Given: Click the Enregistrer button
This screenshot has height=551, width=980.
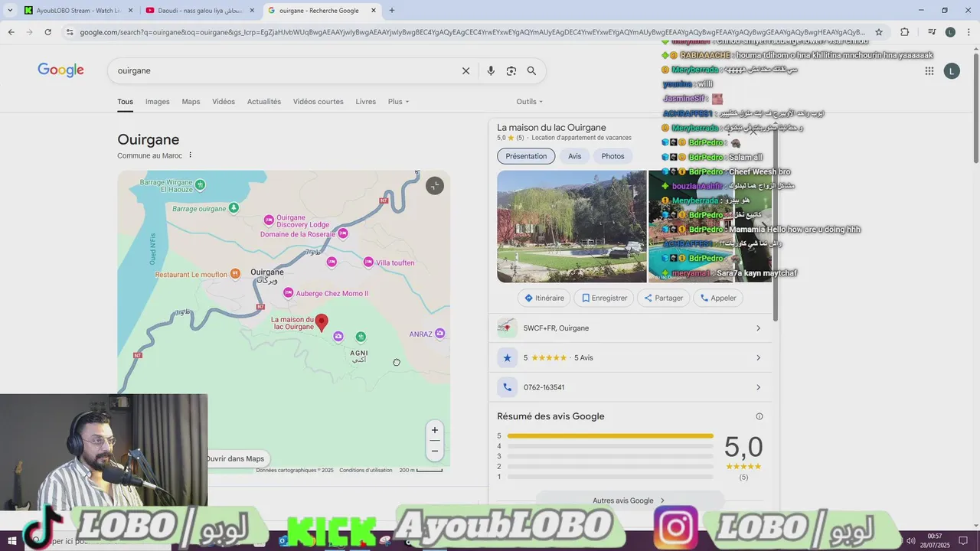Looking at the screenshot, I should (x=605, y=298).
